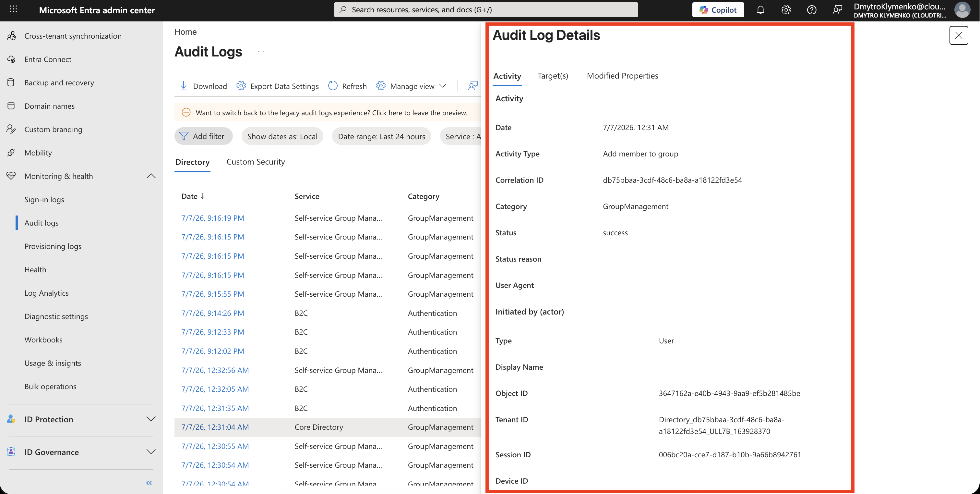Click the Backup and recovery icon
Viewport: 980px width, 494px height.
coord(11,83)
